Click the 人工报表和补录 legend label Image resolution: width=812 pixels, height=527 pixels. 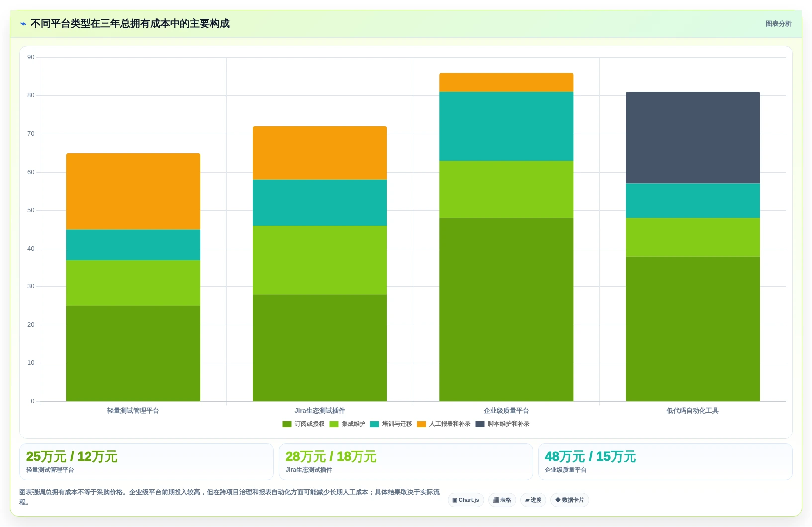click(450, 424)
